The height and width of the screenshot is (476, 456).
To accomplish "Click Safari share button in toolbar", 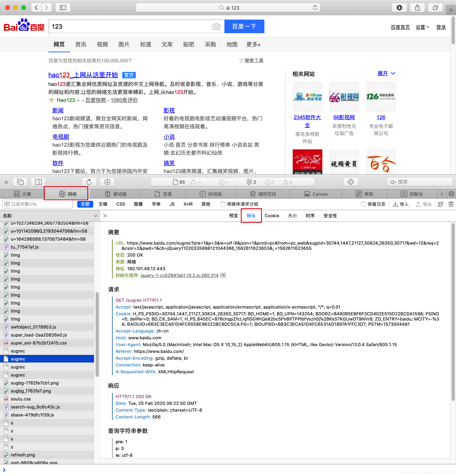I will (417, 8).
